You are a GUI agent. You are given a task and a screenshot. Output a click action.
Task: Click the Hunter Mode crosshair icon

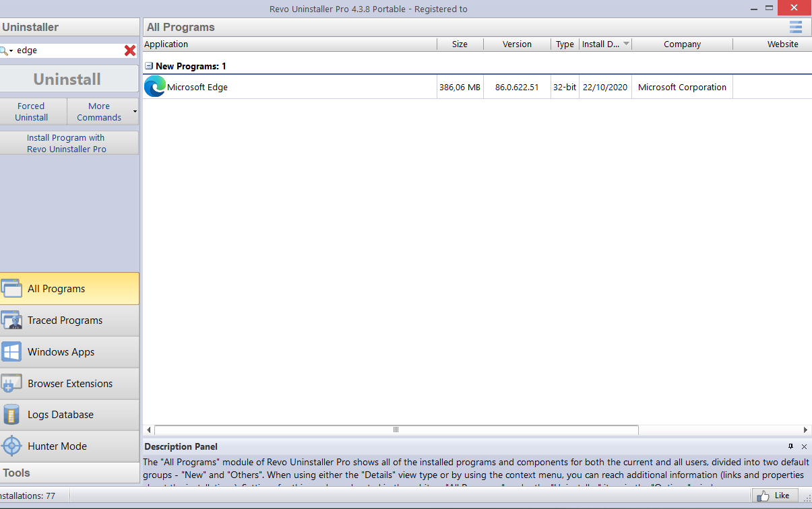(11, 446)
